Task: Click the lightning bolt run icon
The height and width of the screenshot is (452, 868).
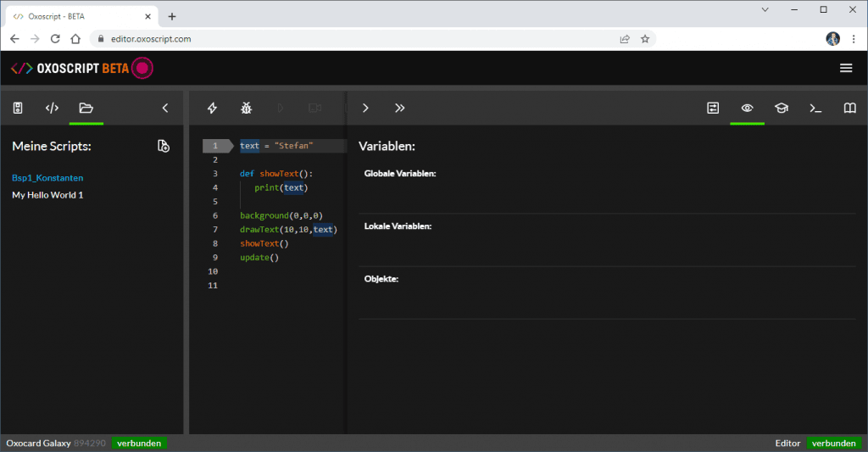Action: [x=212, y=108]
